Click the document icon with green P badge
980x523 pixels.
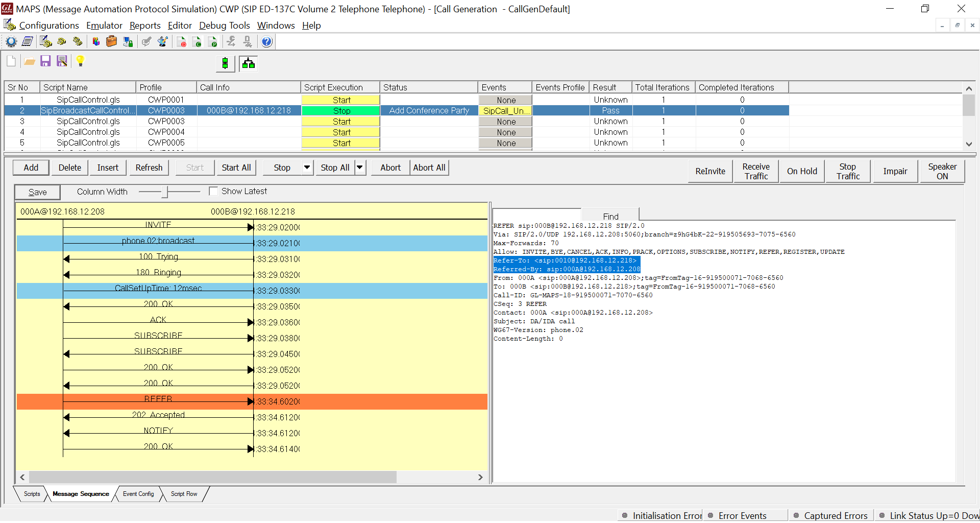[213, 42]
